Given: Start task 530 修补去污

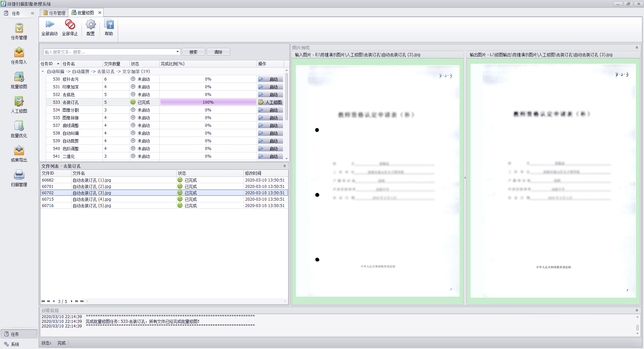Looking at the screenshot, I should [270, 79].
